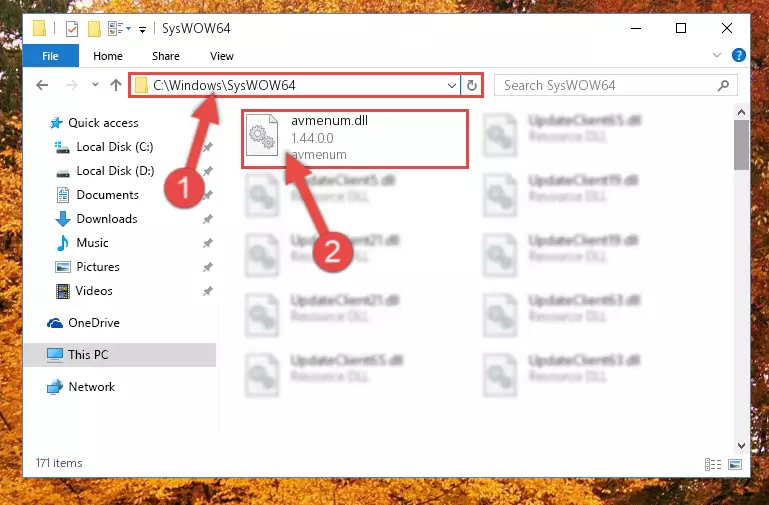Screen dimensions: 769x505
Task: Click the 171 items status text
Action: [59, 463]
